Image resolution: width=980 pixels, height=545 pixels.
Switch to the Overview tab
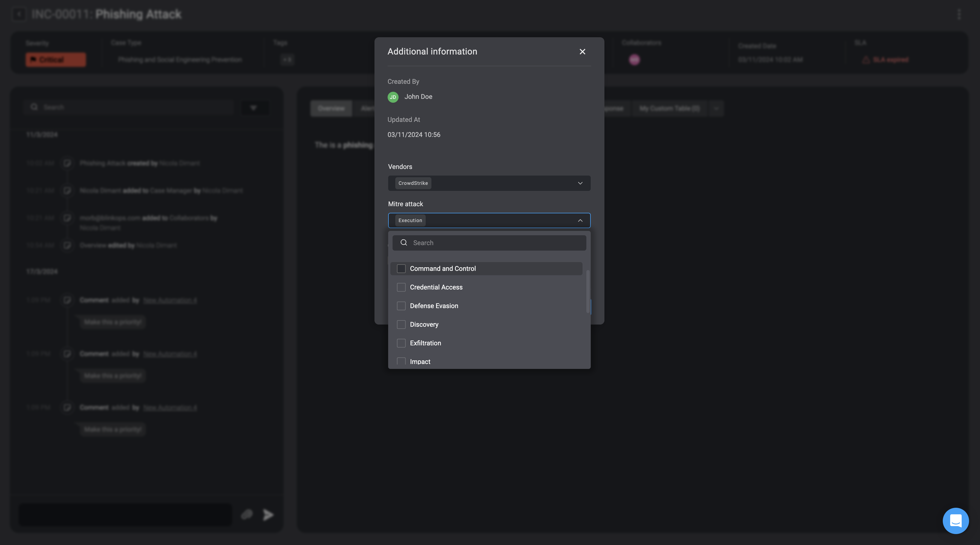click(x=331, y=108)
